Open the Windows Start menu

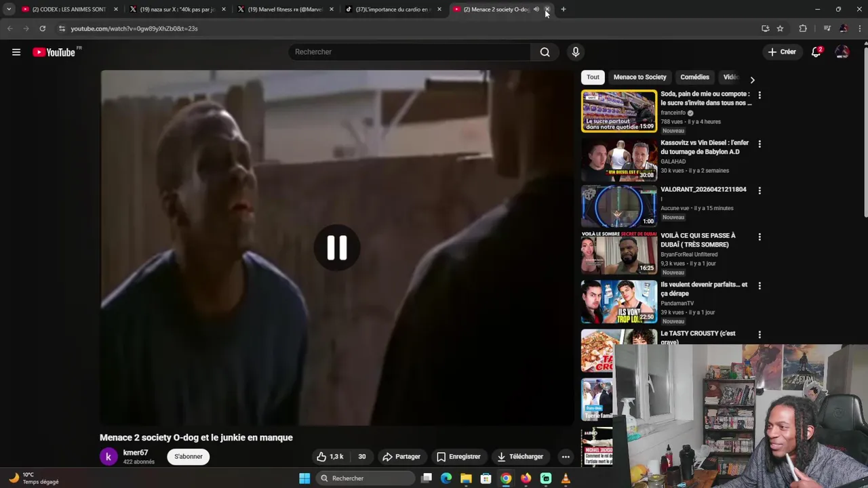click(x=304, y=479)
